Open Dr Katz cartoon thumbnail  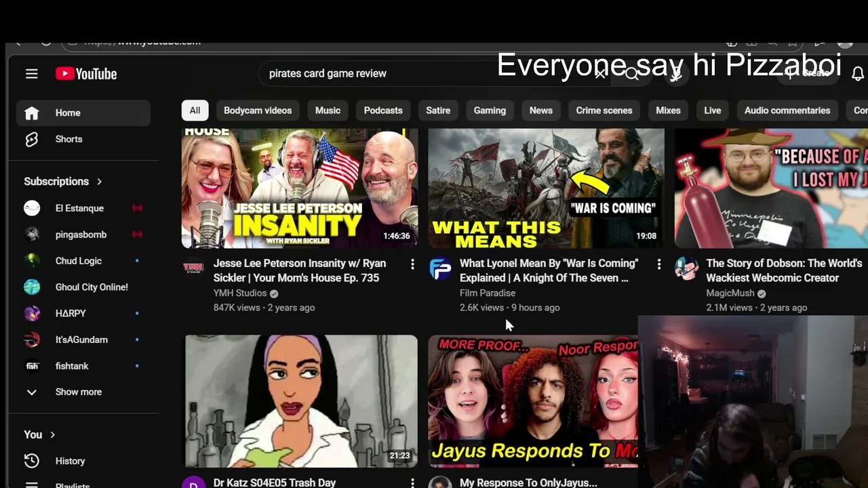[x=301, y=401]
